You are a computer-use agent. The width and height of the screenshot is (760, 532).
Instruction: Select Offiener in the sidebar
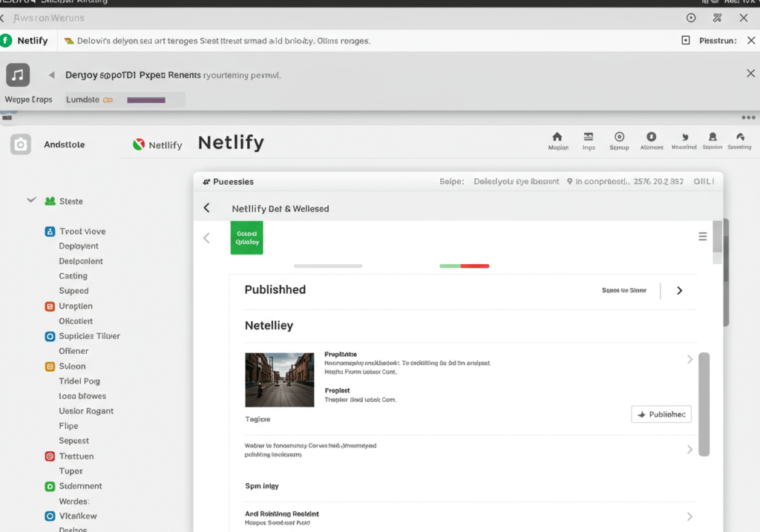[73, 351]
